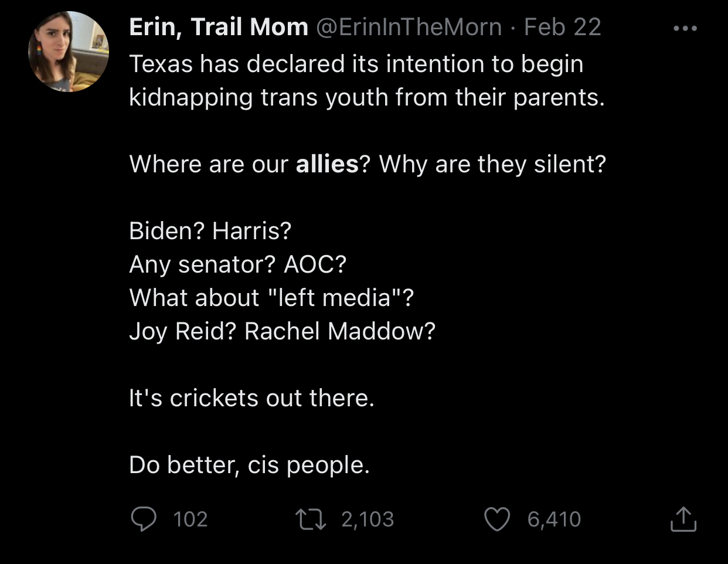Open the three-dot more options menu
This screenshot has width=728, height=564.
(685, 28)
